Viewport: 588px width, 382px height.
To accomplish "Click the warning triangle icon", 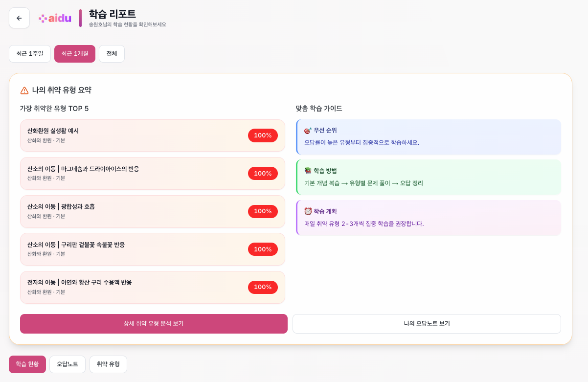I will [24, 90].
